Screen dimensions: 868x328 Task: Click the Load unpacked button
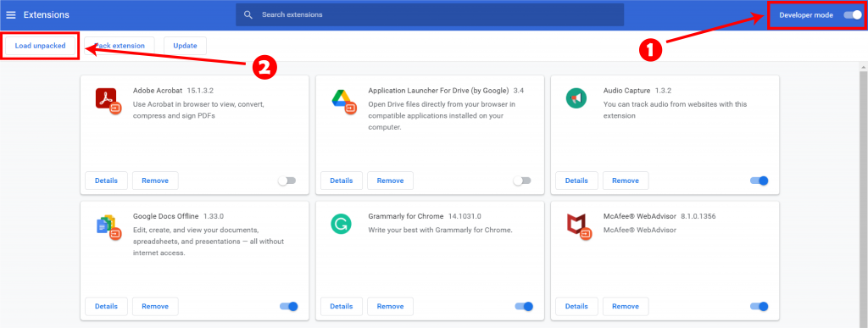tap(41, 46)
